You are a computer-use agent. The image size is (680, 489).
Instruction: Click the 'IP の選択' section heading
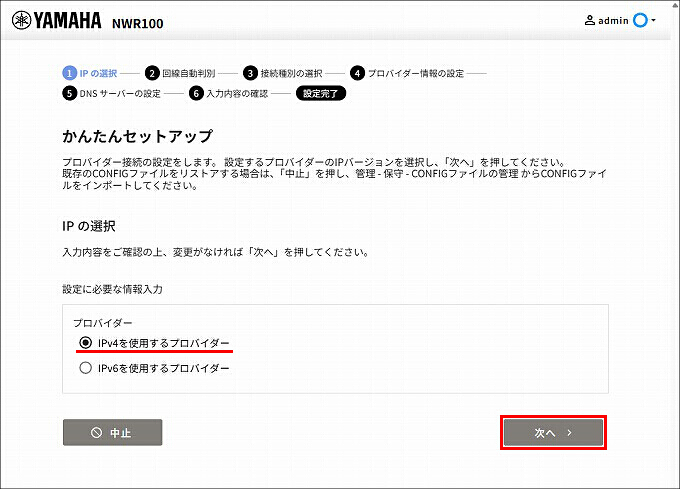[89, 226]
